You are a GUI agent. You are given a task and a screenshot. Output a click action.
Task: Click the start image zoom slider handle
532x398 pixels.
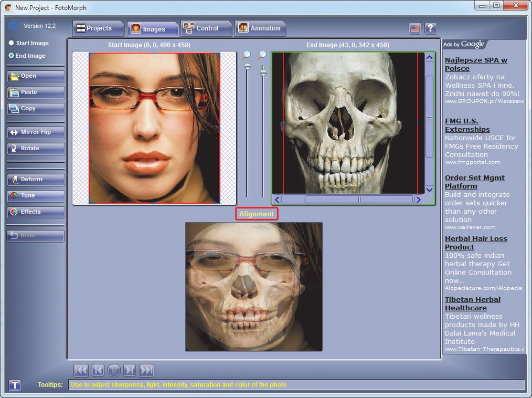click(x=248, y=67)
